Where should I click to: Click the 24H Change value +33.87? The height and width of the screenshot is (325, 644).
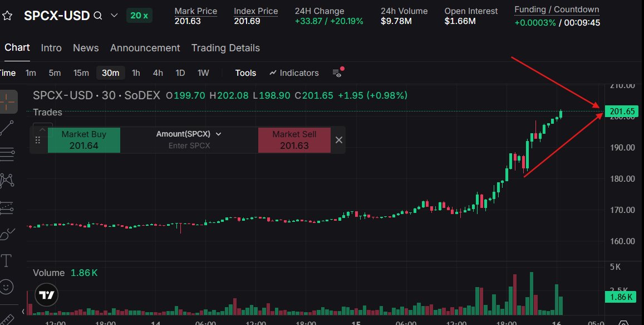click(x=308, y=21)
